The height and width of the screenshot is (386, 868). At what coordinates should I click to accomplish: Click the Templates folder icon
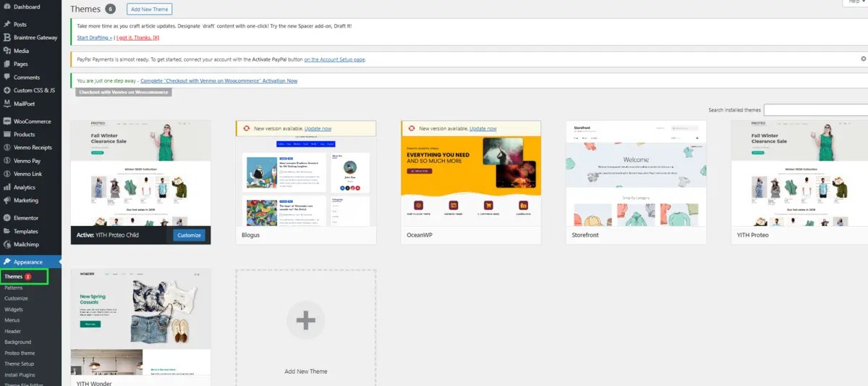(x=7, y=232)
